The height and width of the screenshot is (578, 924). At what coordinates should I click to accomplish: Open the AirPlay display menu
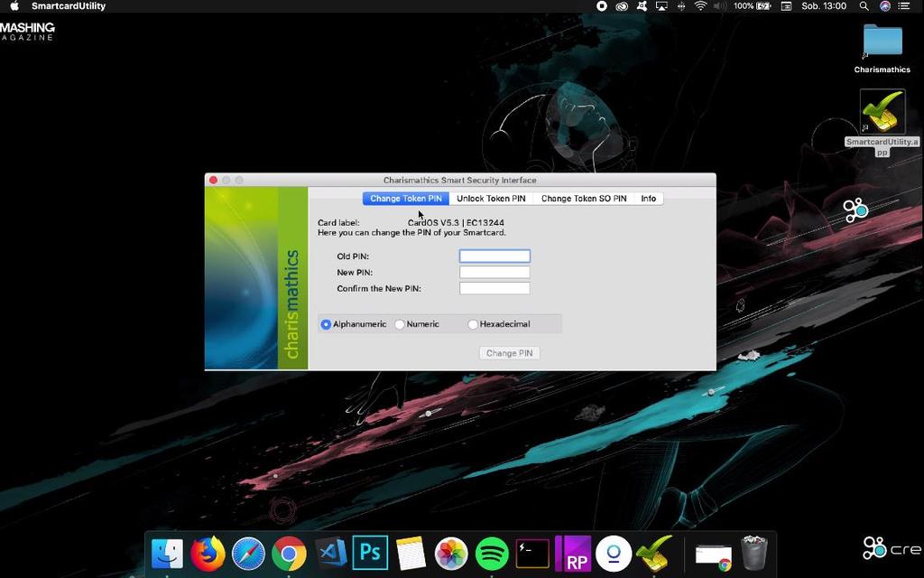661,6
